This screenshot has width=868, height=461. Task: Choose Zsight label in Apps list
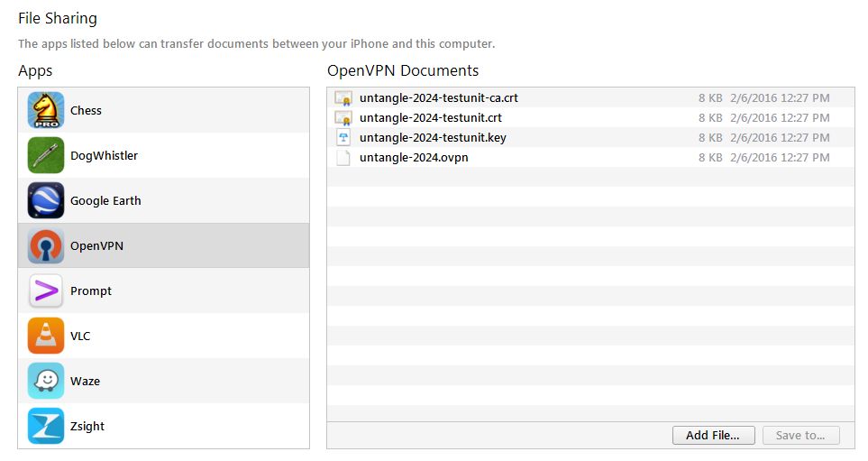(87, 427)
